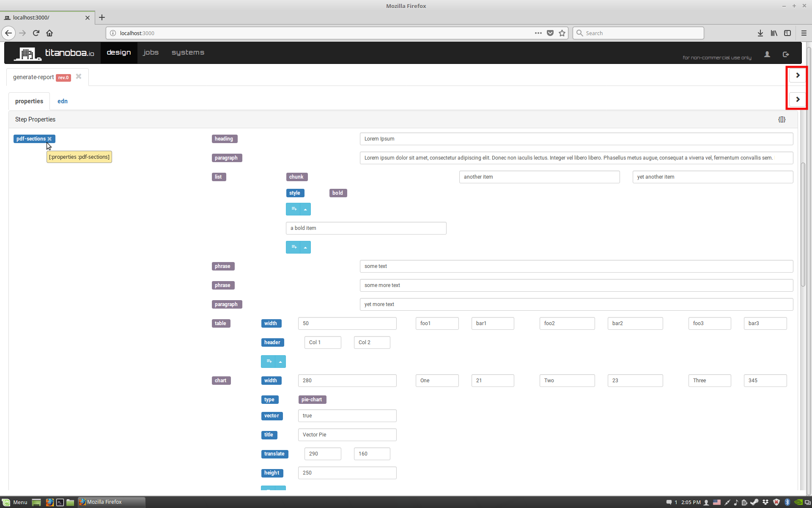Click the titanoboa.io logo

tap(55, 53)
